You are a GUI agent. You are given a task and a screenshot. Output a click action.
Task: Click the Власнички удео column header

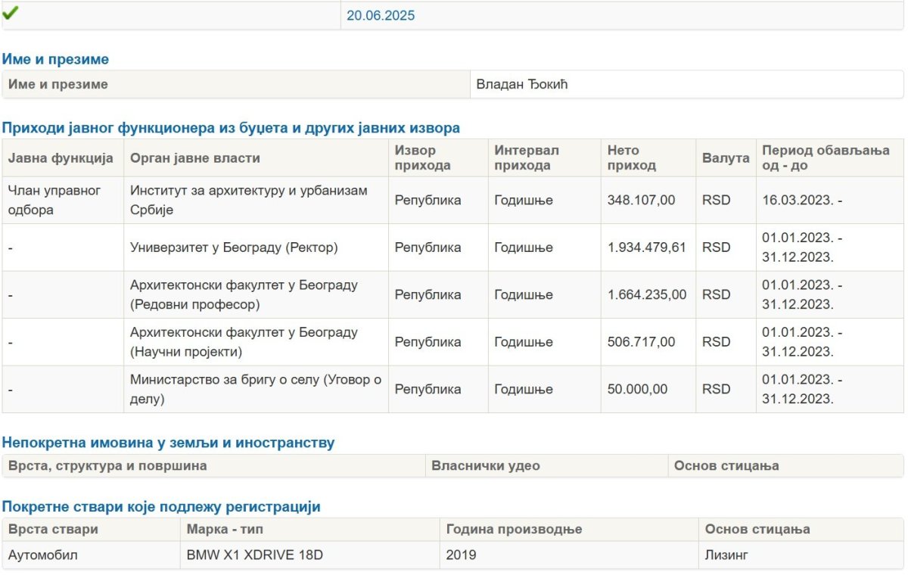[x=486, y=465]
